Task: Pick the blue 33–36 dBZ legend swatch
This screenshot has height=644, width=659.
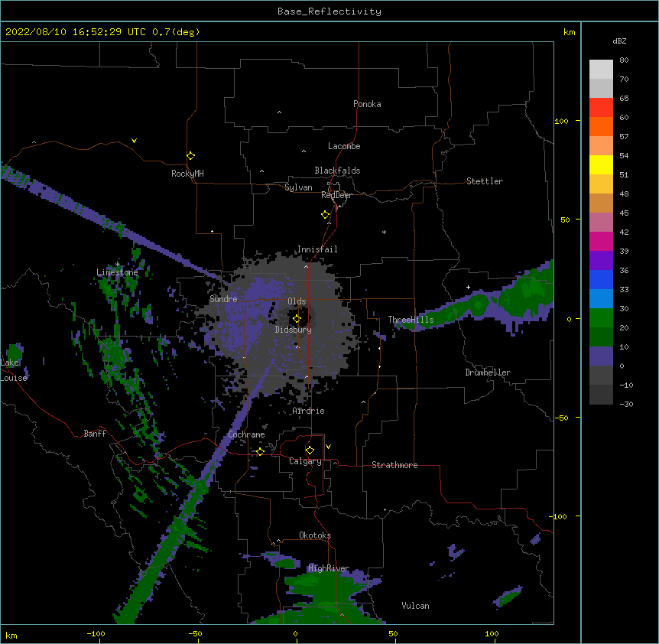Action: tap(601, 279)
